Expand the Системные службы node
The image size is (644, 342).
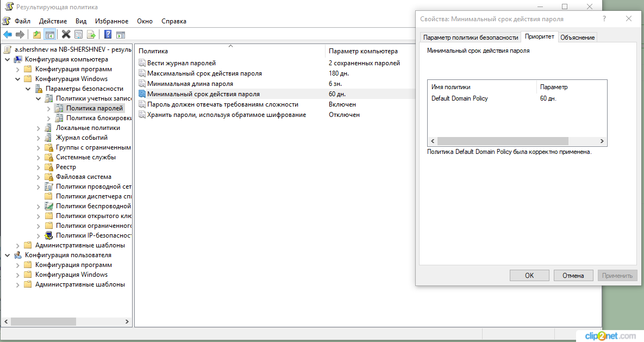(38, 158)
